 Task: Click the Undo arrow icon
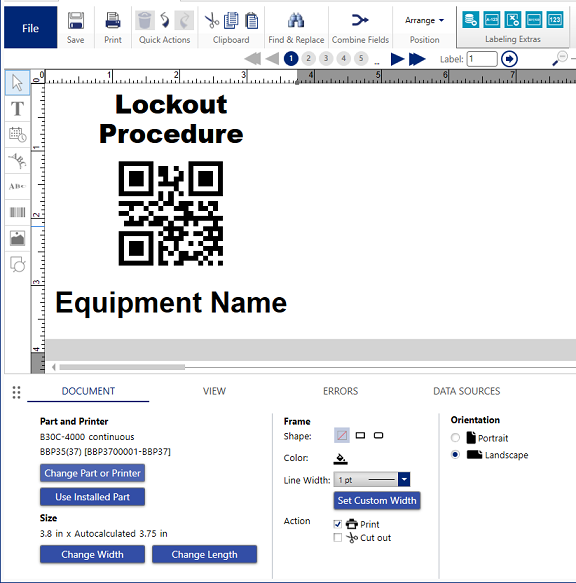coord(164,20)
